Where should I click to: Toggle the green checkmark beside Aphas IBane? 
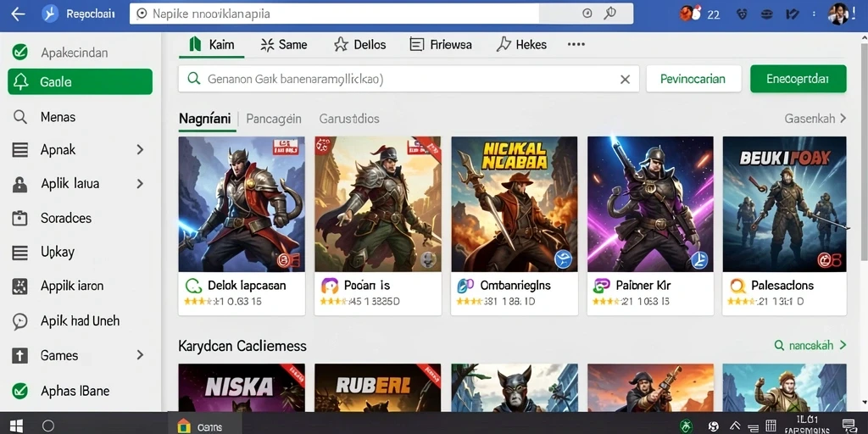pos(20,391)
